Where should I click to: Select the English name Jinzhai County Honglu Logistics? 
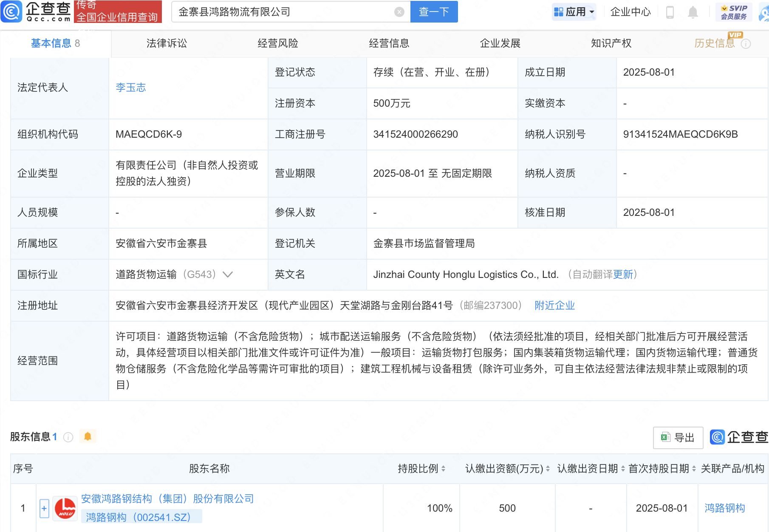pyautogui.click(x=466, y=274)
